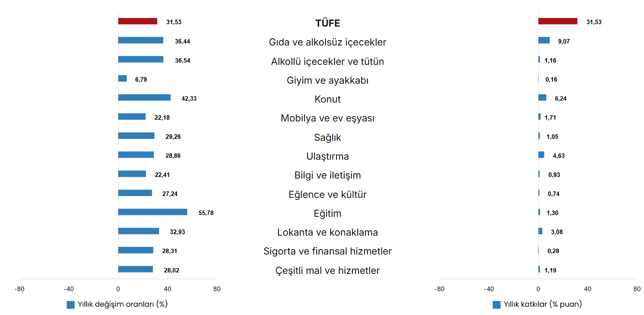
Task: Select the Gıda ve alkolsüz içecekler label
Action: [327, 42]
